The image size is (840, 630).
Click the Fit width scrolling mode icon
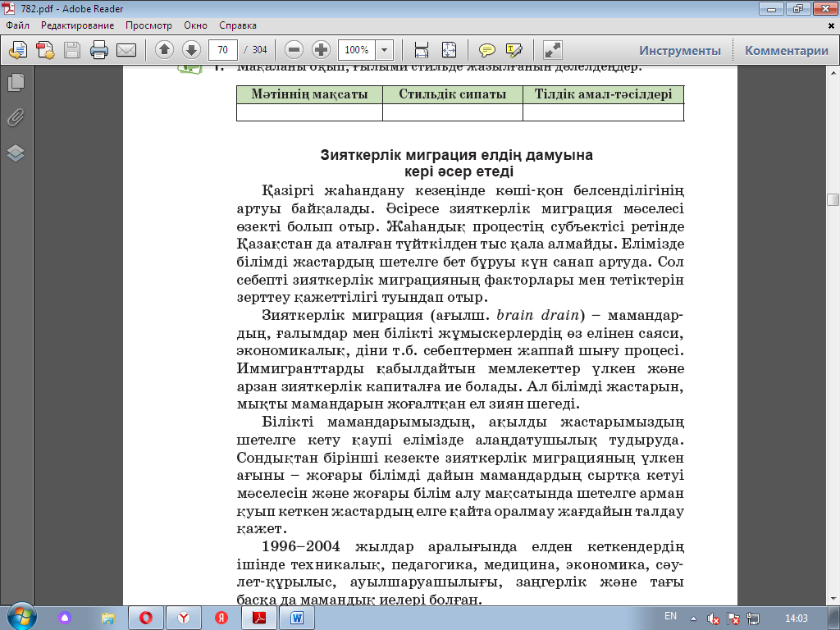pos(422,50)
